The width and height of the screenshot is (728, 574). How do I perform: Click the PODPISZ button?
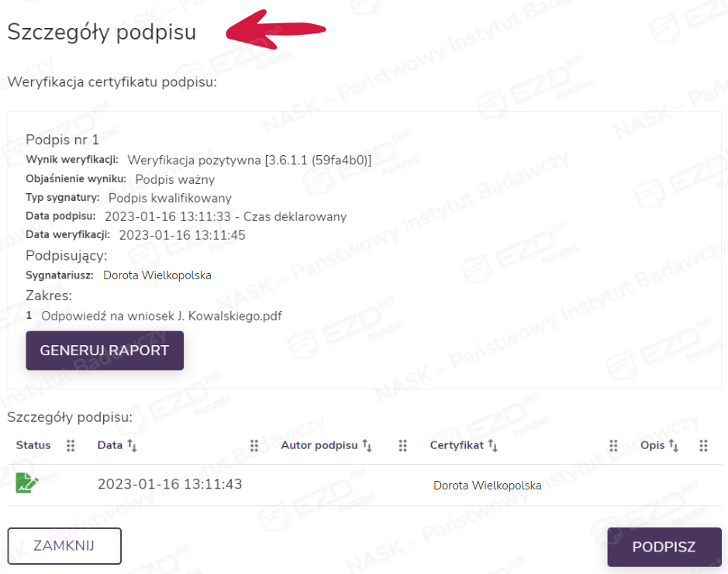pyautogui.click(x=664, y=547)
